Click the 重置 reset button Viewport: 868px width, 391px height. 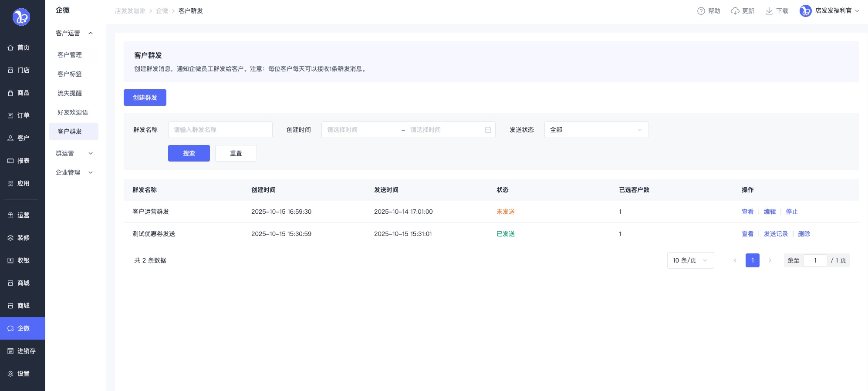point(236,153)
